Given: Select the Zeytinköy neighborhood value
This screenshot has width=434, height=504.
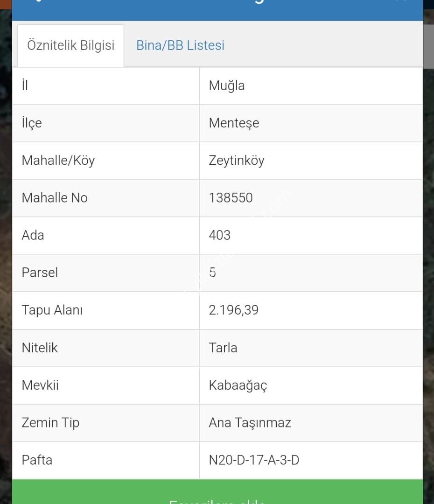Looking at the screenshot, I should pyautogui.click(x=236, y=161).
